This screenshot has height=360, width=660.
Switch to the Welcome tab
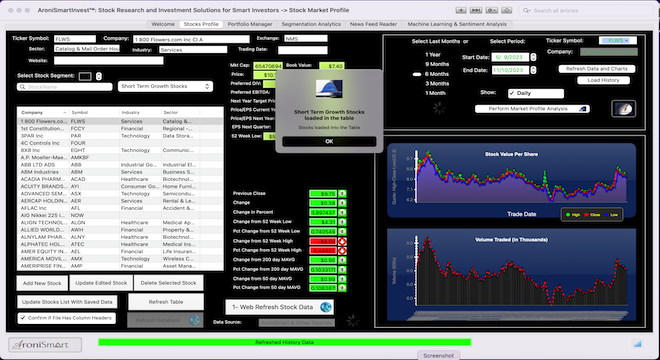click(163, 24)
